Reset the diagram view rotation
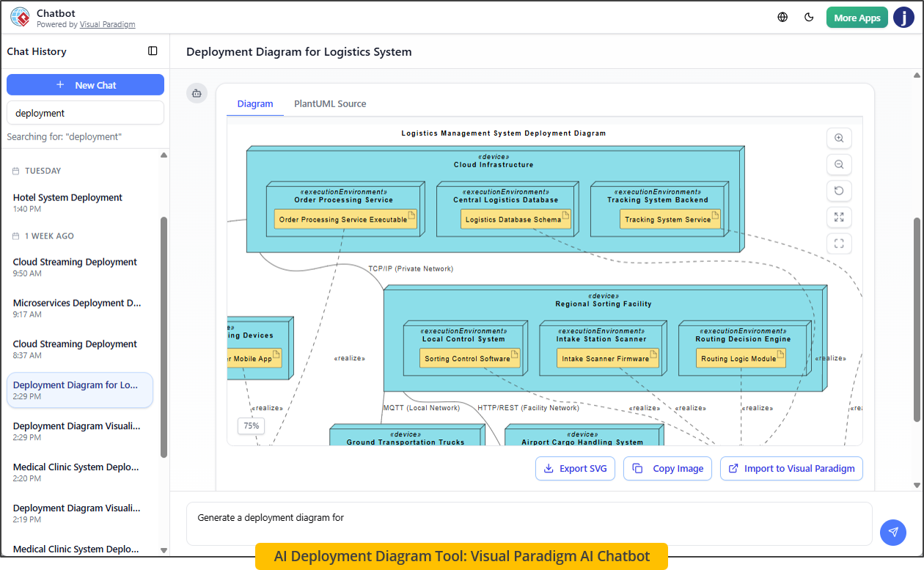Image resolution: width=924 pixels, height=570 pixels. coord(839,191)
